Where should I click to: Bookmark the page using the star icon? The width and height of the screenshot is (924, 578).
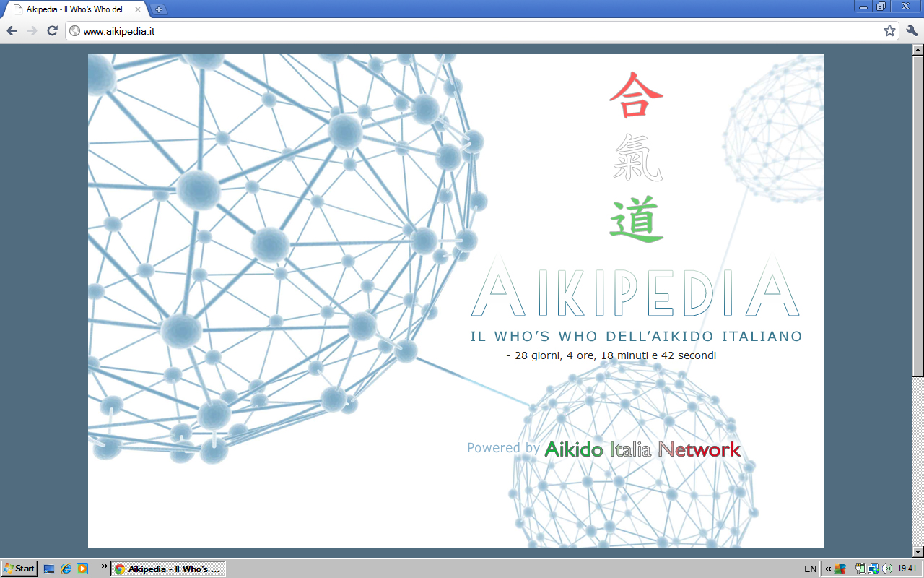tap(891, 32)
